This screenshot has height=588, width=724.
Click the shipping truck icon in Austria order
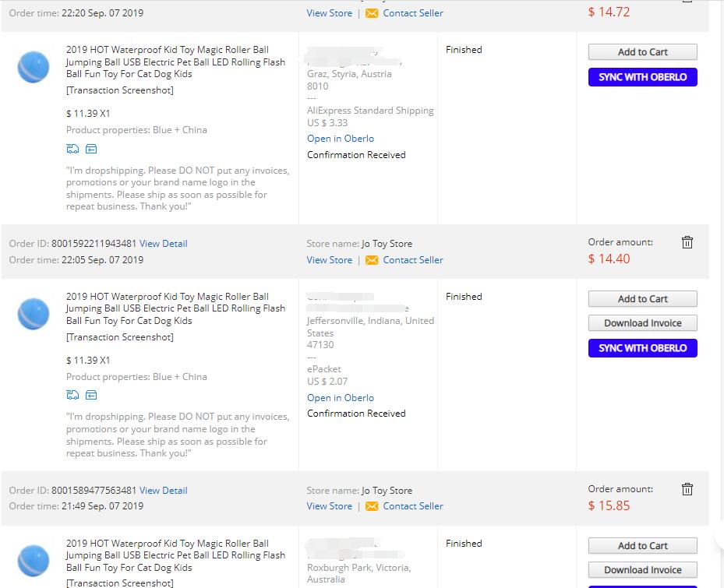click(x=72, y=149)
